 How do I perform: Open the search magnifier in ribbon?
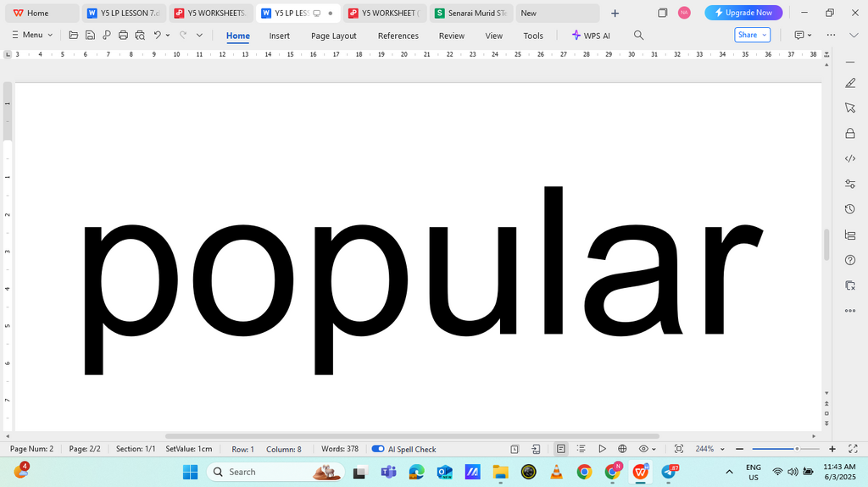pos(638,36)
